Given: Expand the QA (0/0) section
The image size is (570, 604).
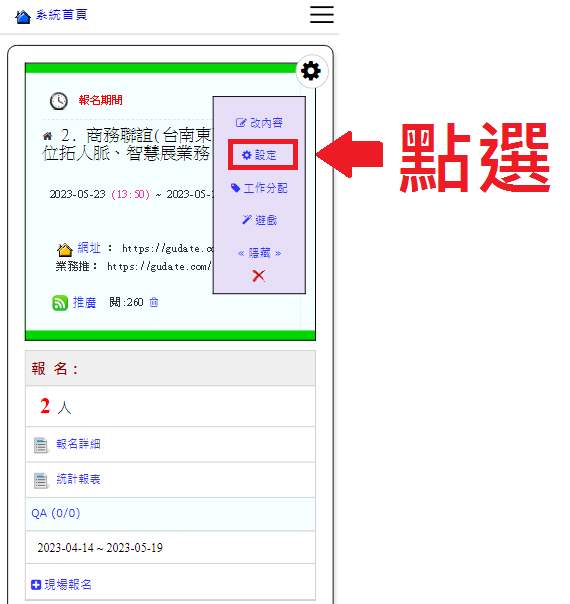Looking at the screenshot, I should (x=170, y=514).
